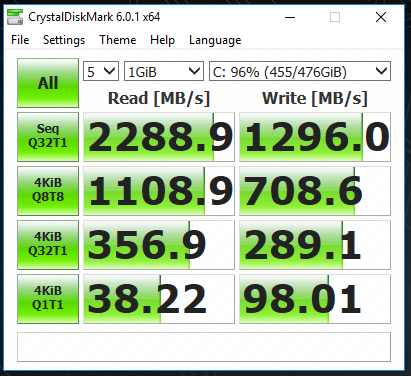
Task: Click the 4KiB Q1T1 write result 98.01
Action: click(x=315, y=299)
